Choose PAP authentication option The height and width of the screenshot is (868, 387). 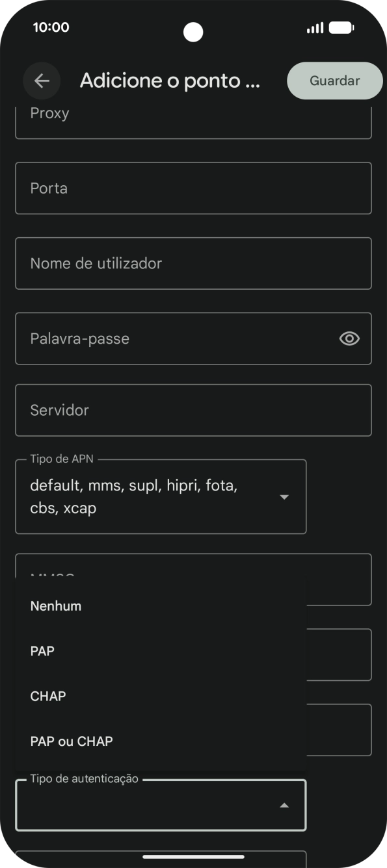(x=42, y=650)
